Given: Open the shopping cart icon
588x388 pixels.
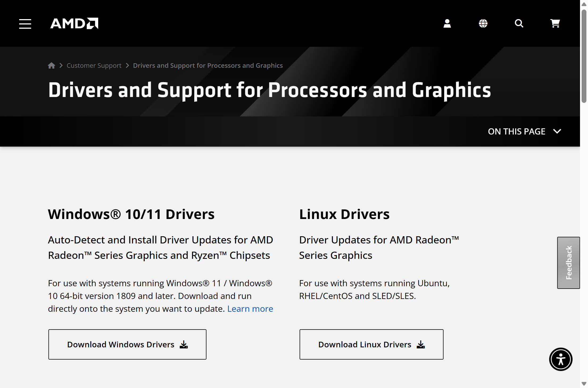Looking at the screenshot, I should click(x=555, y=23).
